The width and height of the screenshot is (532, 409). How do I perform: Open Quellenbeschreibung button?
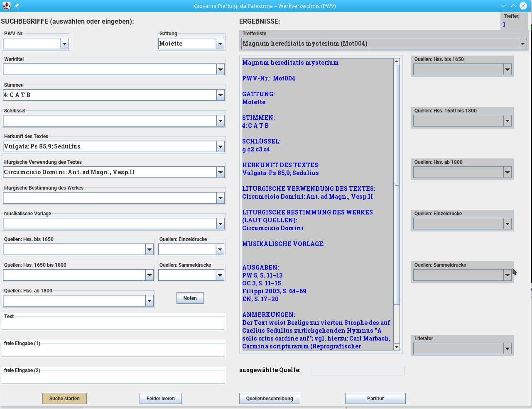point(270,398)
